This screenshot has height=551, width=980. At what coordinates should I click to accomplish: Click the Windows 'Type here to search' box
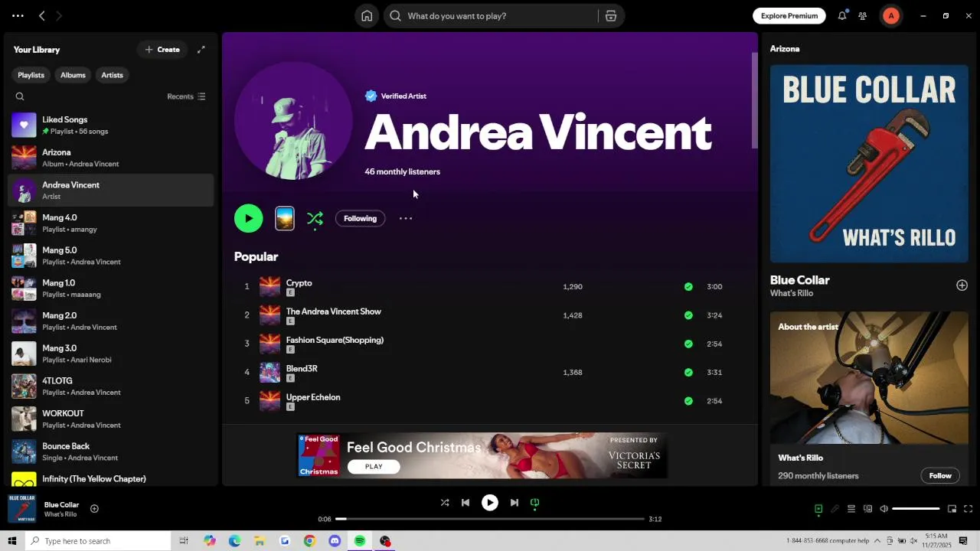click(x=97, y=541)
